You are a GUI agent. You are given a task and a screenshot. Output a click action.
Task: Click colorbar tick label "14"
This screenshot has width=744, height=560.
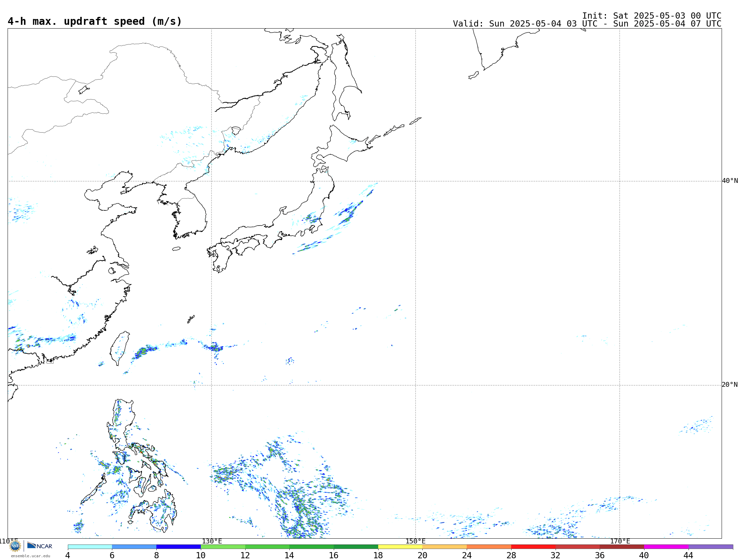[x=289, y=555]
